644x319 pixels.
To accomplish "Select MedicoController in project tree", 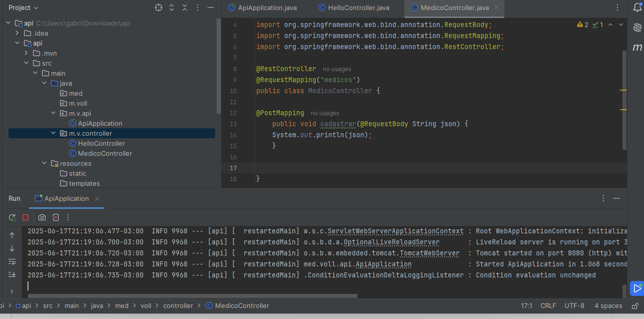I will coord(100,153).
